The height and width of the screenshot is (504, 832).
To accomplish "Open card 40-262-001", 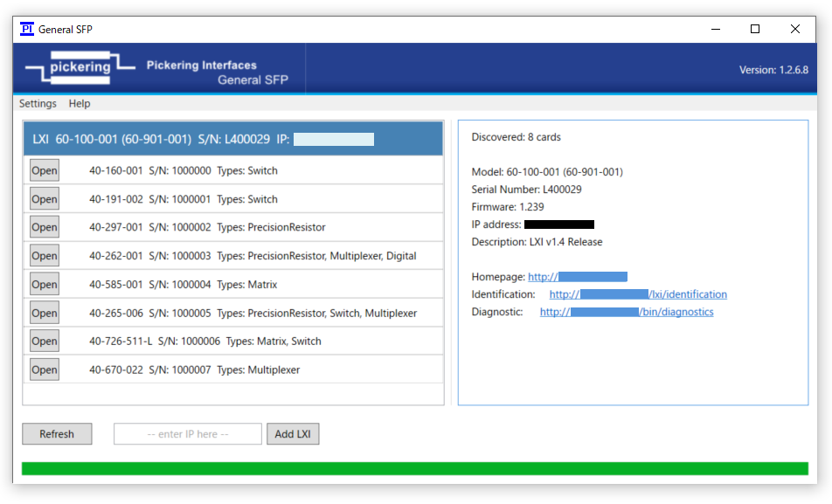I will (x=44, y=256).
